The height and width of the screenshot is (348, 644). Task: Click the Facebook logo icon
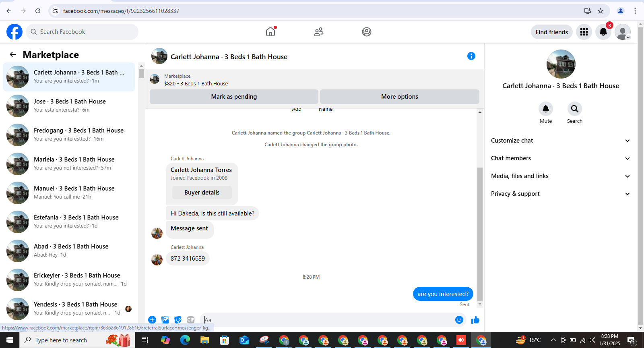coord(14,32)
